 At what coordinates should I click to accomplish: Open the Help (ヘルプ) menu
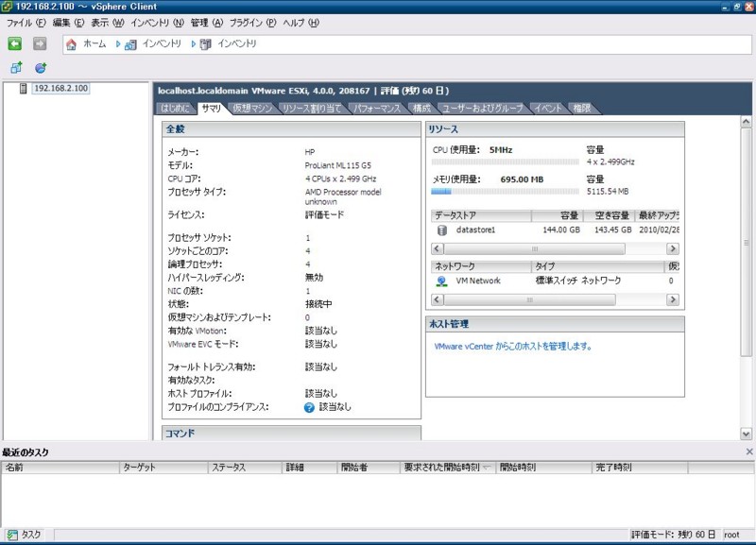301,23
